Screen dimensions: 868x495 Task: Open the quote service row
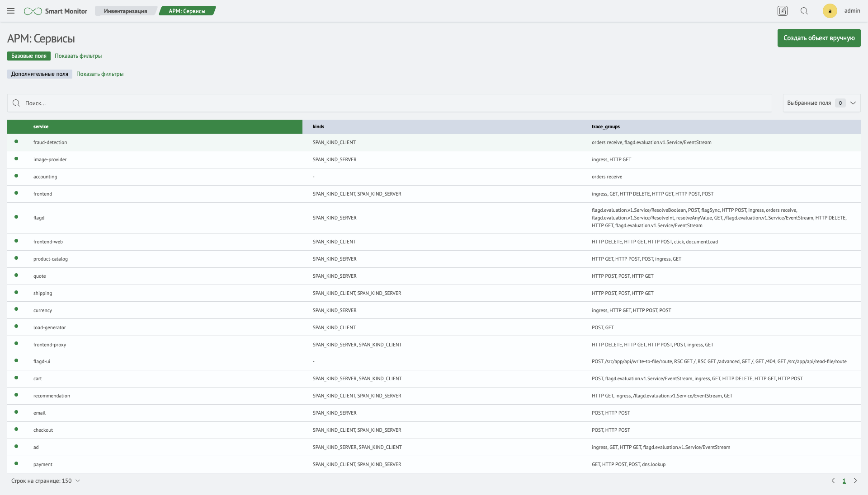point(434,276)
